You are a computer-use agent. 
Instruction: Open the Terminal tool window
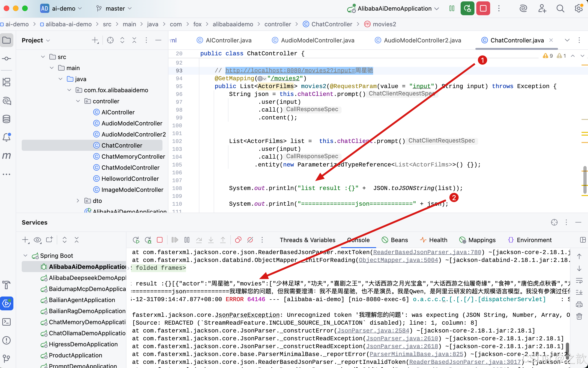6,322
